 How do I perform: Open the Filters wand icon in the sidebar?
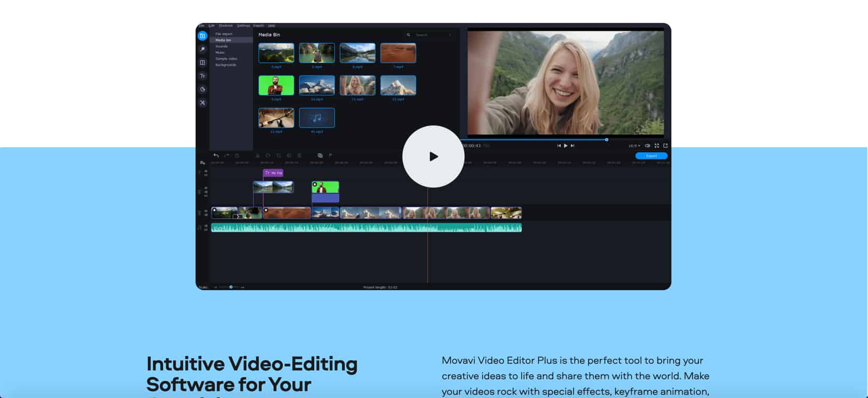click(x=202, y=49)
